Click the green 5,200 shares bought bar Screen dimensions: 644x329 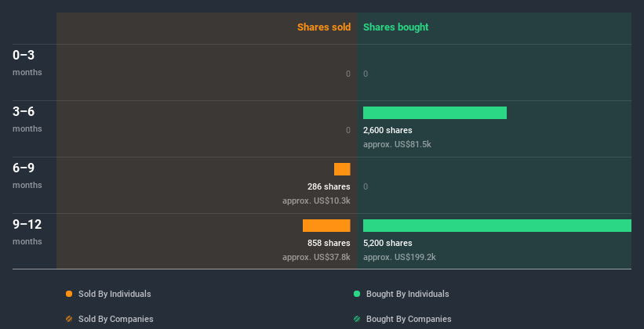tap(497, 226)
